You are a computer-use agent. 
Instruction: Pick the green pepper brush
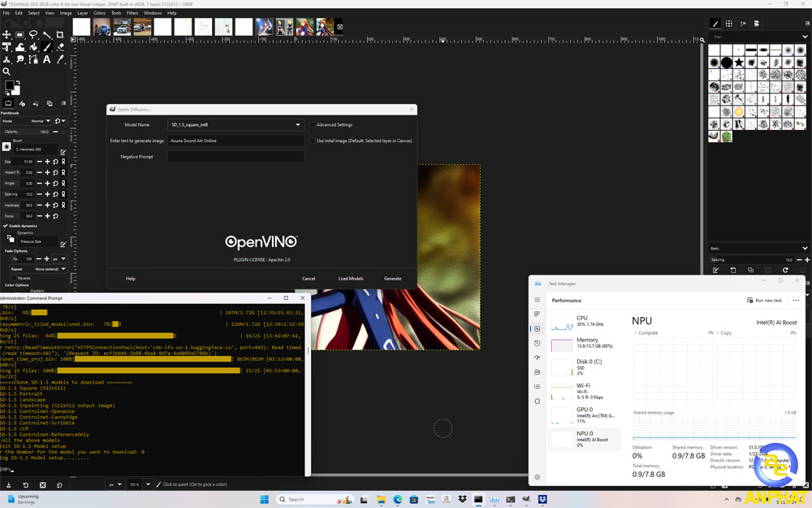[727, 137]
